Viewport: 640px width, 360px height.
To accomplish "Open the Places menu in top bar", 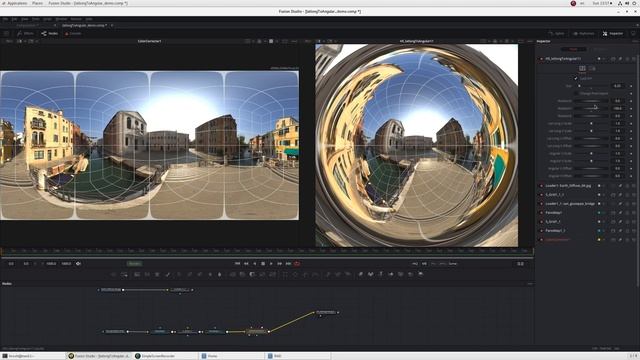I will pyautogui.click(x=37, y=3).
